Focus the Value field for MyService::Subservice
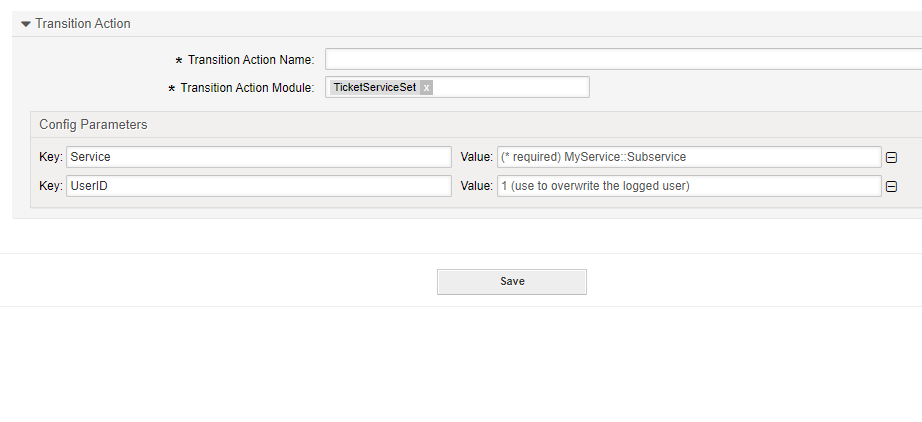This screenshot has height=422, width=922. point(688,157)
